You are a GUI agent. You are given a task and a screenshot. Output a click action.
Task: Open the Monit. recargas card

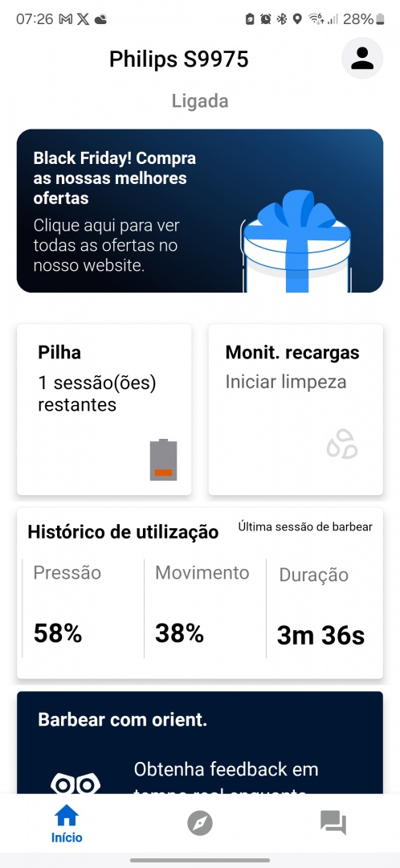pyautogui.click(x=296, y=410)
